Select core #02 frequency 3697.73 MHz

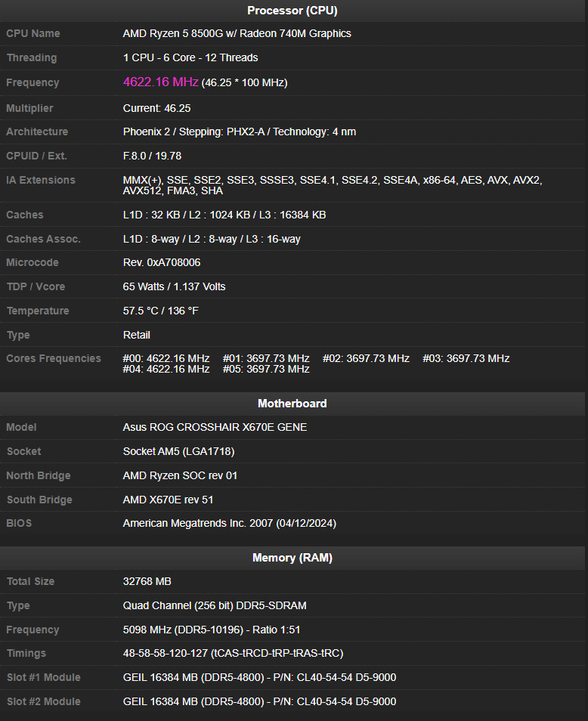pos(366,358)
